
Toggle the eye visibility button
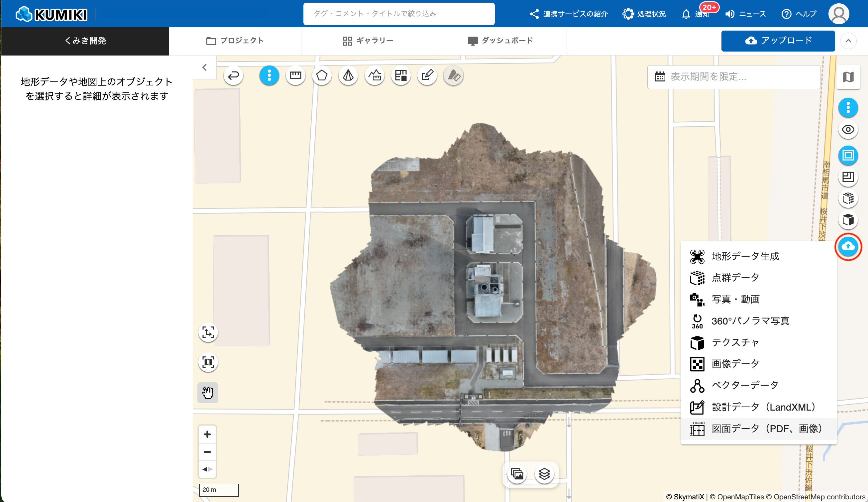pos(848,130)
